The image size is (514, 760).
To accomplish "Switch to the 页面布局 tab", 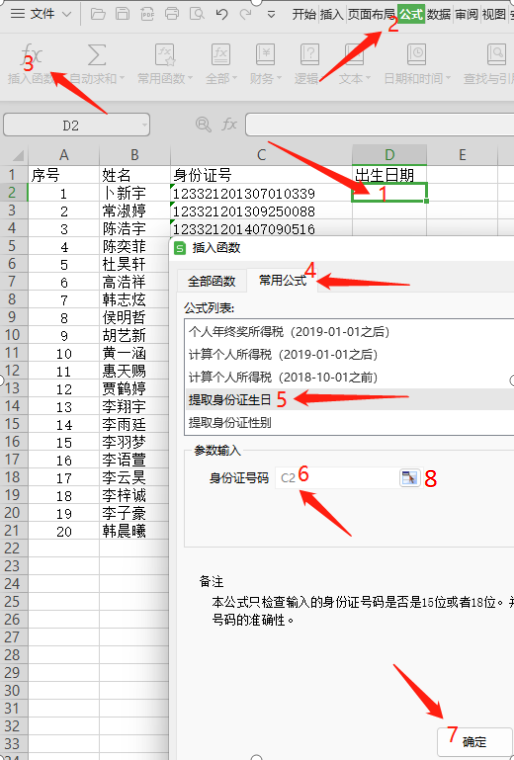I will (371, 15).
